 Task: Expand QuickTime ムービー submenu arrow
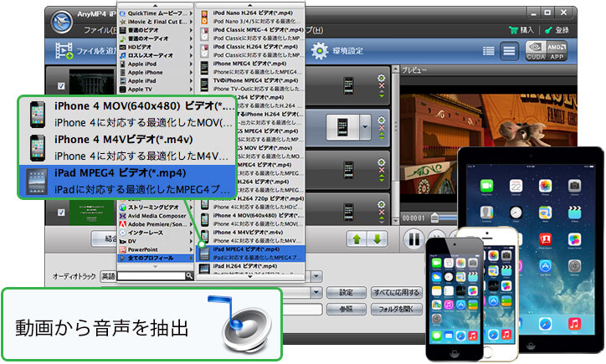tap(191, 13)
